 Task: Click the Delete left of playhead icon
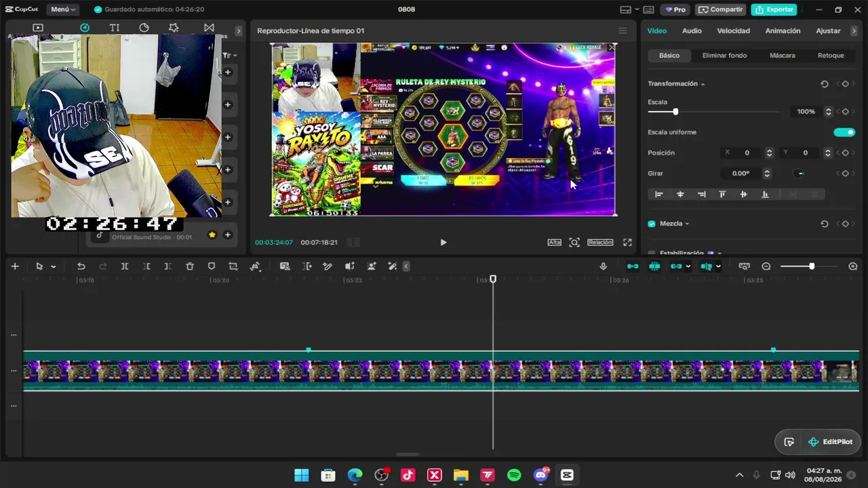(x=146, y=266)
